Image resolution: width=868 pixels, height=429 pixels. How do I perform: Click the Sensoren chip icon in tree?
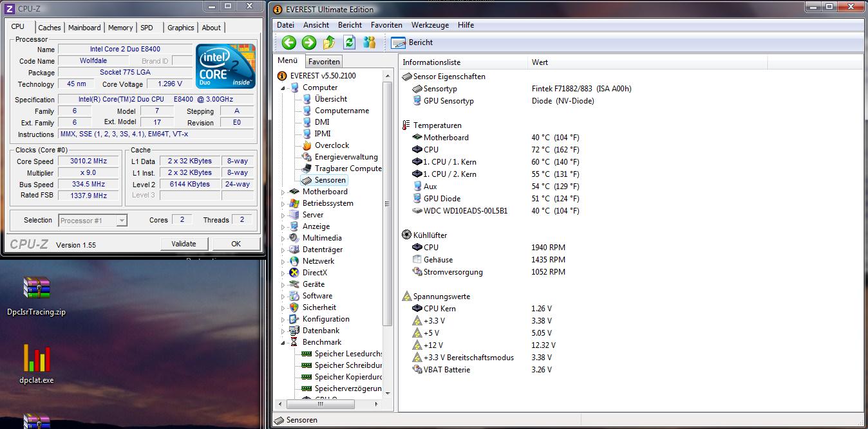pyautogui.click(x=307, y=180)
